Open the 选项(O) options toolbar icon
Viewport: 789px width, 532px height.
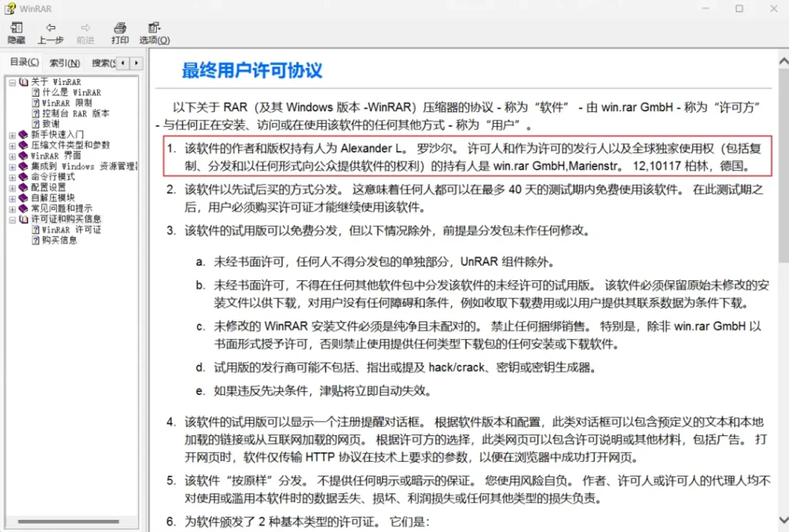pyautogui.click(x=154, y=28)
